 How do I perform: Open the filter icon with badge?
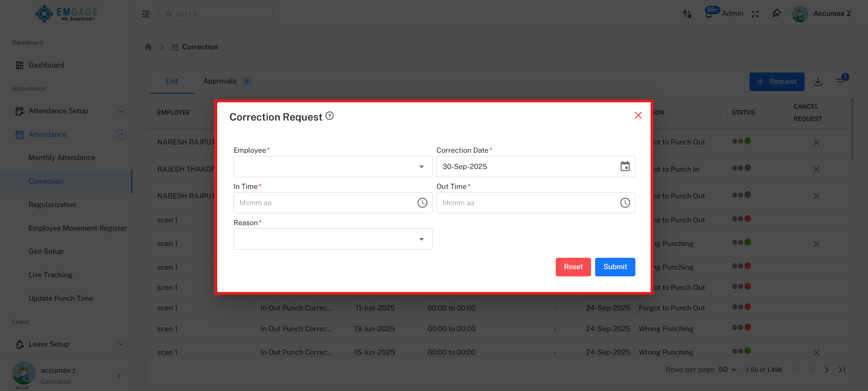pyautogui.click(x=840, y=82)
